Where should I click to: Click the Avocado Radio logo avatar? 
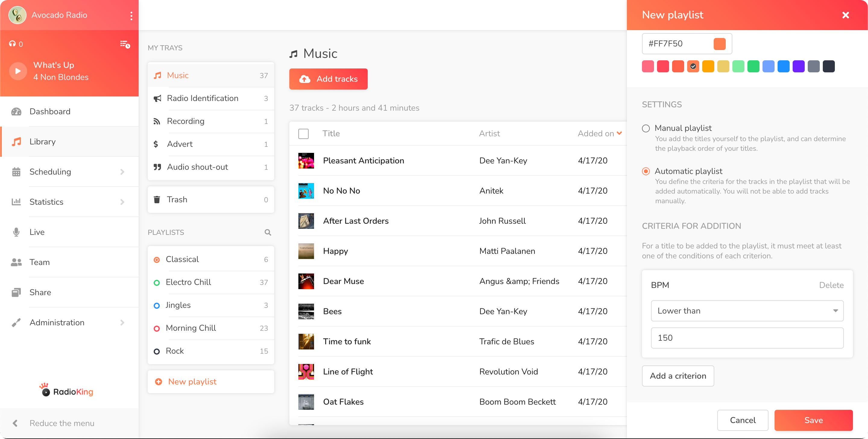pyautogui.click(x=17, y=15)
